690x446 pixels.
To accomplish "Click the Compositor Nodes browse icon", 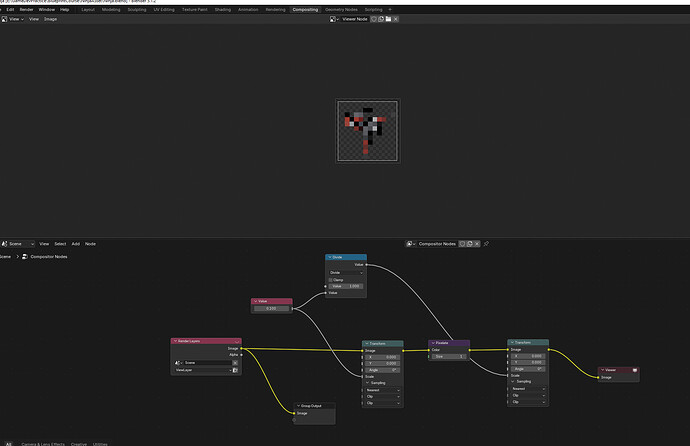I will click(411, 244).
